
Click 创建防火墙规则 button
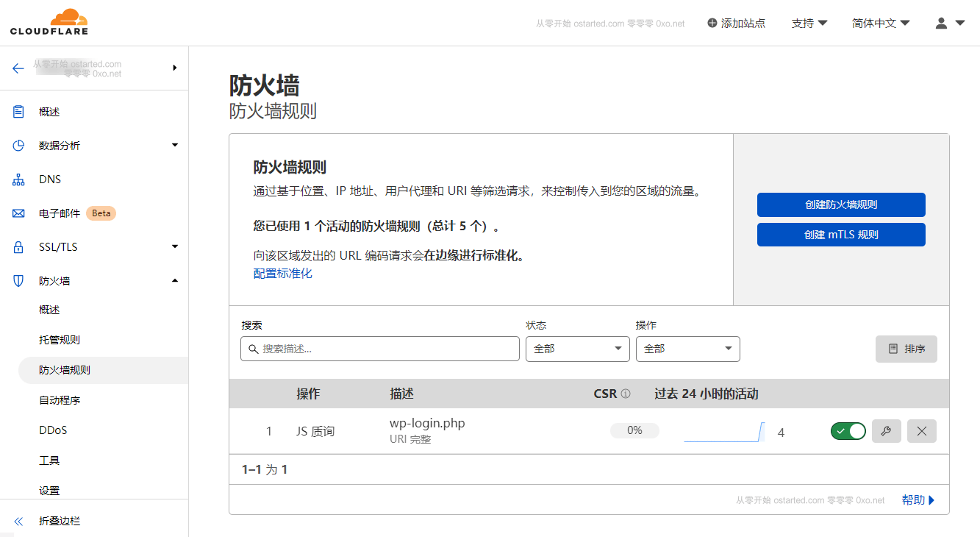pyautogui.click(x=841, y=205)
